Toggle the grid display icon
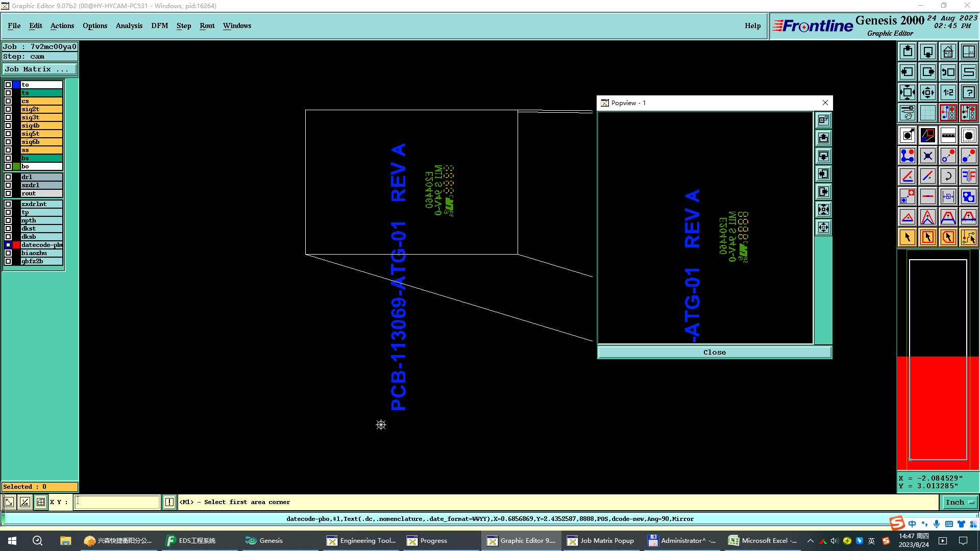This screenshot has width=980, height=551. point(927,113)
